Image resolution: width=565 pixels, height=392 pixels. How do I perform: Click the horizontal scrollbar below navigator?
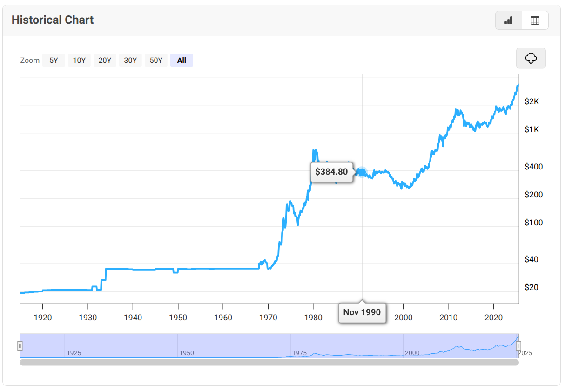coord(269,362)
